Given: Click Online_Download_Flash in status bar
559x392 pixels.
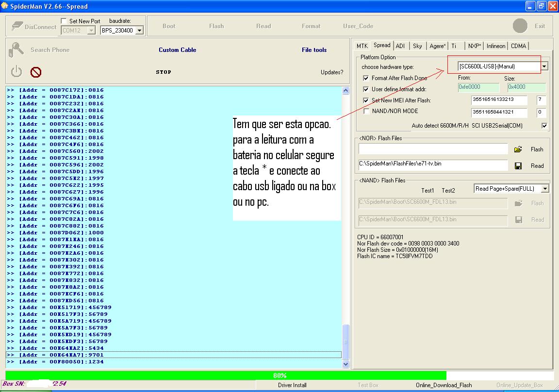Looking at the screenshot, I should pyautogui.click(x=444, y=385).
